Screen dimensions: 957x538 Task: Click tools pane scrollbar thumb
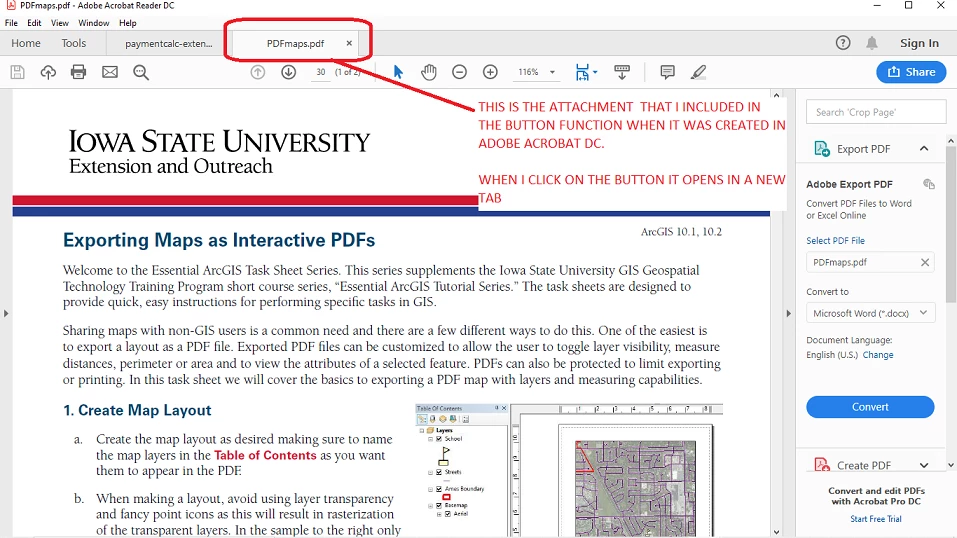[x=951, y=223]
